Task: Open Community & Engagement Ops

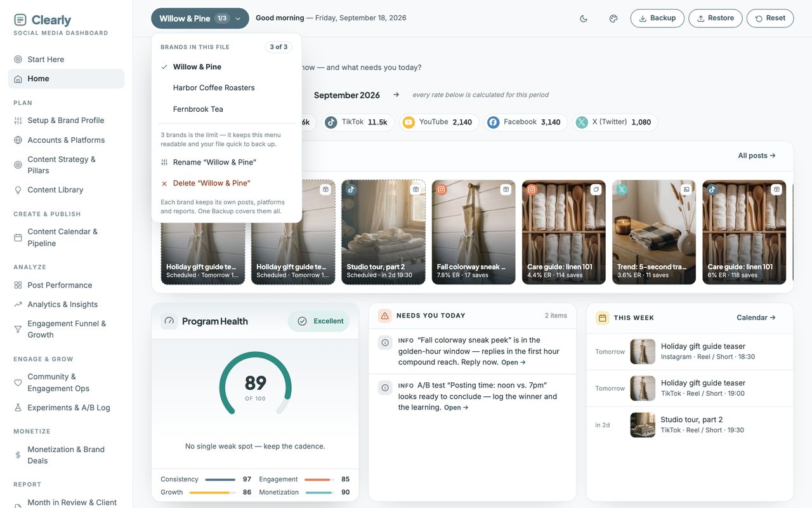Action: pyautogui.click(x=66, y=382)
